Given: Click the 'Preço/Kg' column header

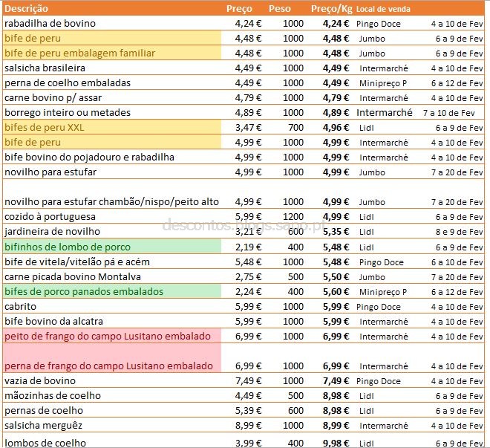Looking at the screenshot, I should [x=332, y=9].
